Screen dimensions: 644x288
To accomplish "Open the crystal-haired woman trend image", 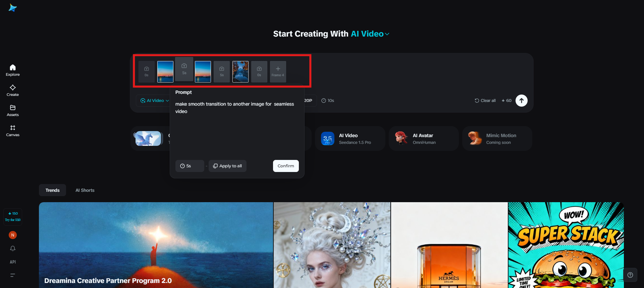I will (332, 245).
